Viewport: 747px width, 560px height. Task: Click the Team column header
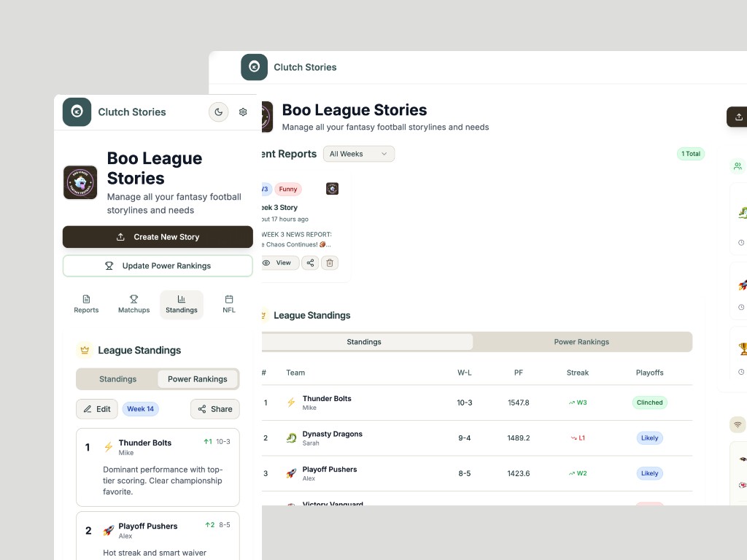(x=295, y=373)
